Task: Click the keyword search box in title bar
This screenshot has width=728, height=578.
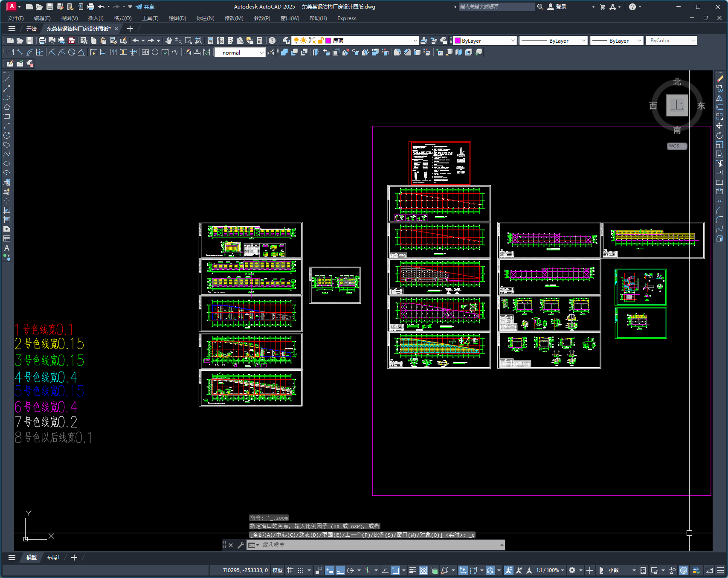Action: 496,7
